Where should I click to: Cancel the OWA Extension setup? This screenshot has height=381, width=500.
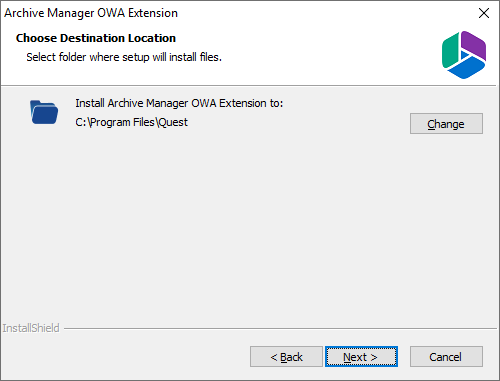446,357
